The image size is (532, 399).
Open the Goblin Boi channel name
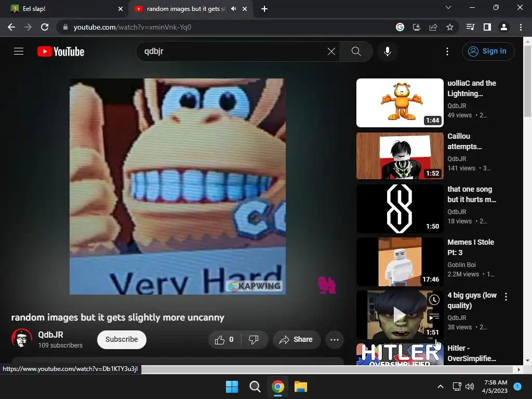(461, 264)
